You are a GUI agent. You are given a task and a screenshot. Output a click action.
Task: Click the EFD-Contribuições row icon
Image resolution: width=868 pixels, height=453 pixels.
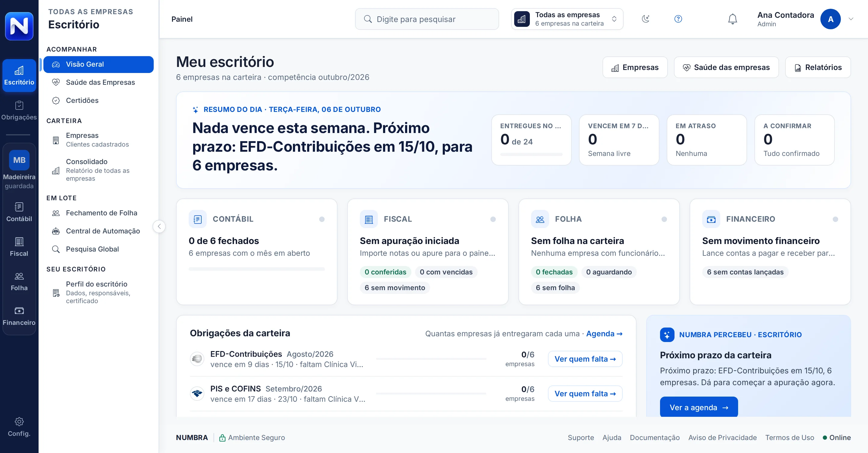click(x=197, y=359)
